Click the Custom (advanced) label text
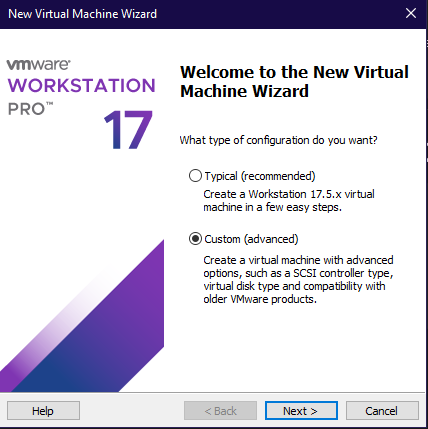428x429 pixels. point(251,239)
